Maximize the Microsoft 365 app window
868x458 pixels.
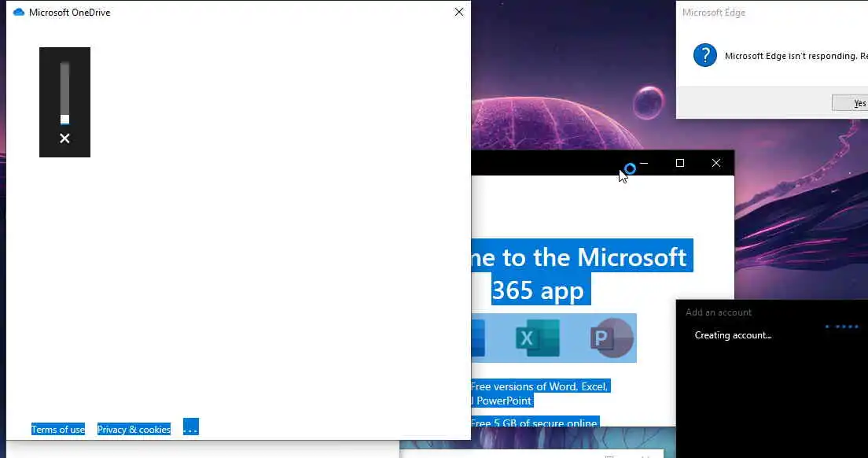[x=680, y=163]
